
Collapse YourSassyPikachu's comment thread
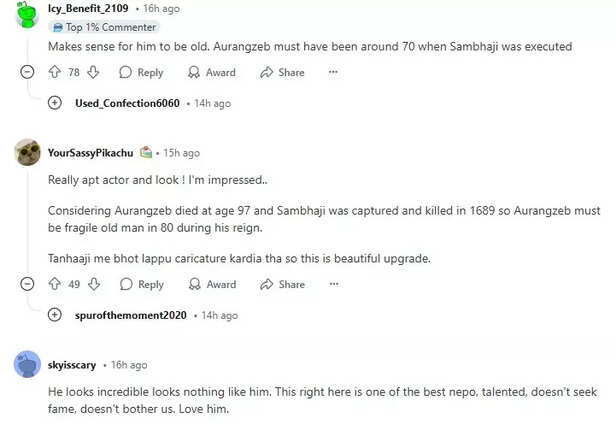[27, 284]
